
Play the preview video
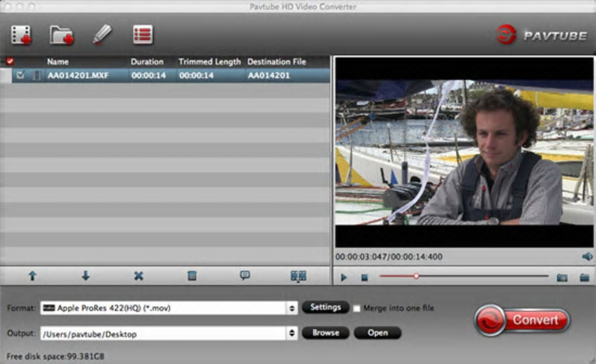point(344,278)
